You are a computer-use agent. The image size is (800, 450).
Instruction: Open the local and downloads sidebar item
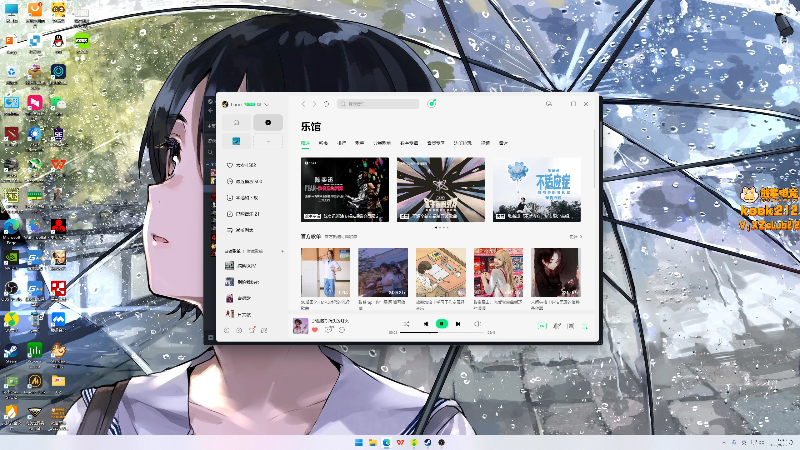[243, 198]
